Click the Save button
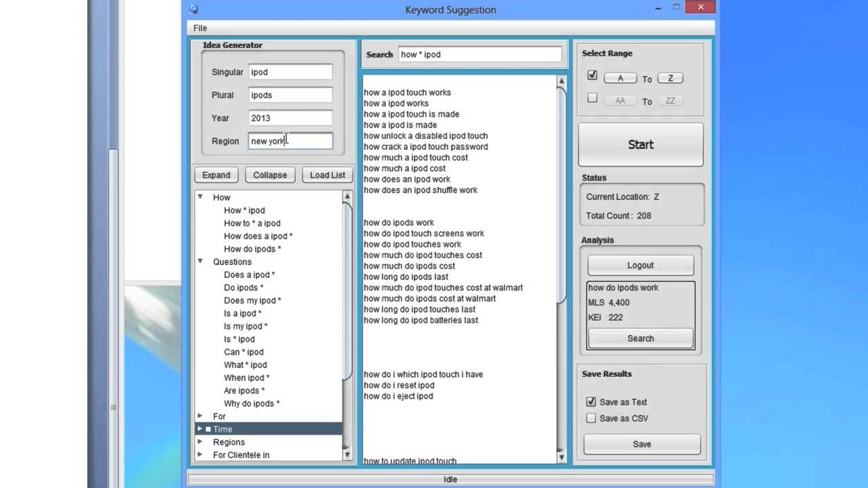868x488 pixels. point(642,444)
